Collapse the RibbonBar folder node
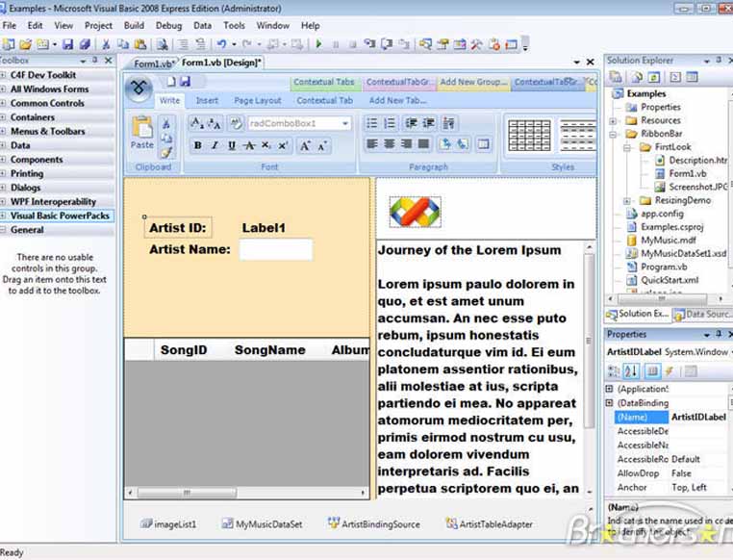Image resolution: width=733 pixels, height=560 pixels. pos(613,134)
